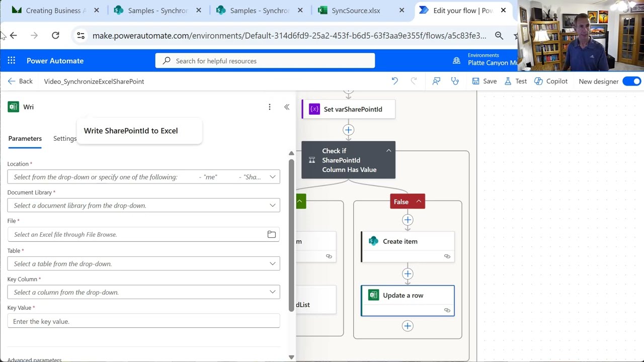Collapse the Check if SharePointId condition
This screenshot has height=362, width=644.
(x=388, y=151)
